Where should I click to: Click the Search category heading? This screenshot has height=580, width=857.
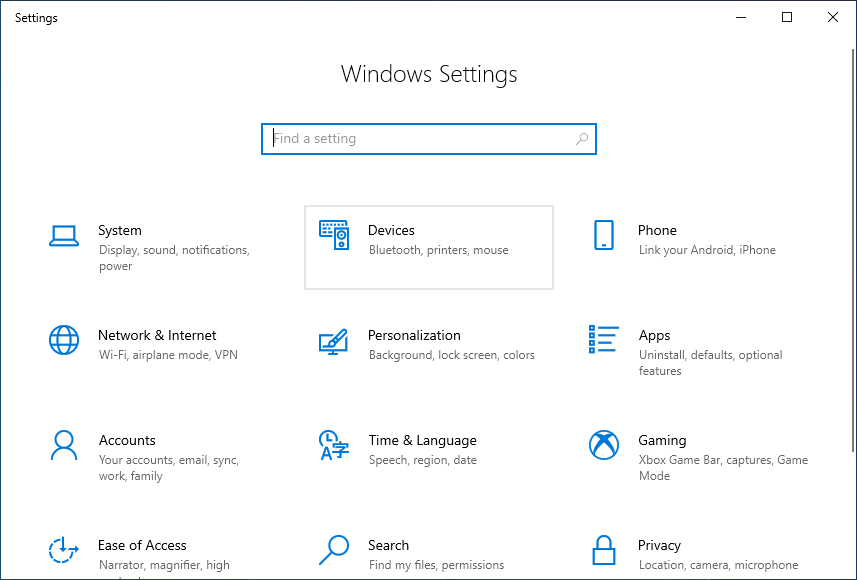click(x=389, y=545)
